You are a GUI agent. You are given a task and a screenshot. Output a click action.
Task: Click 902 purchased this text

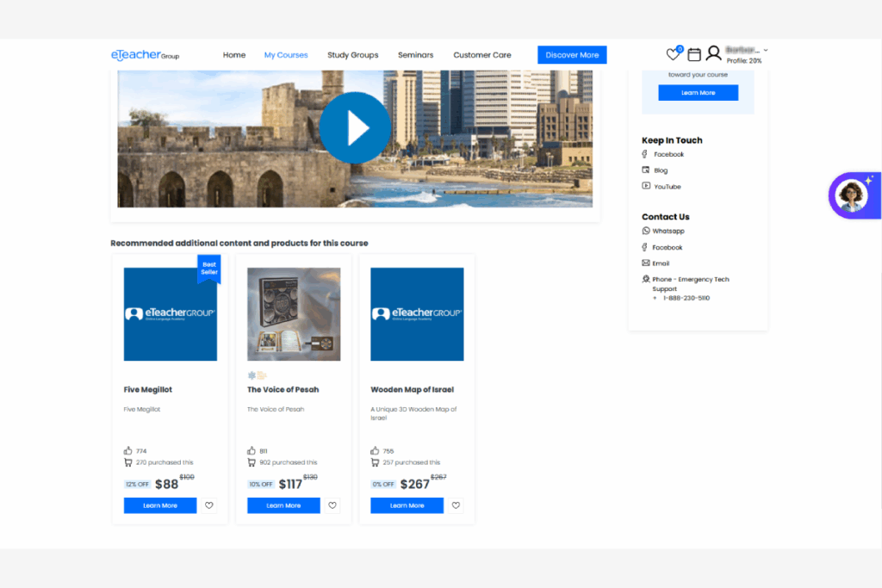[288, 462]
